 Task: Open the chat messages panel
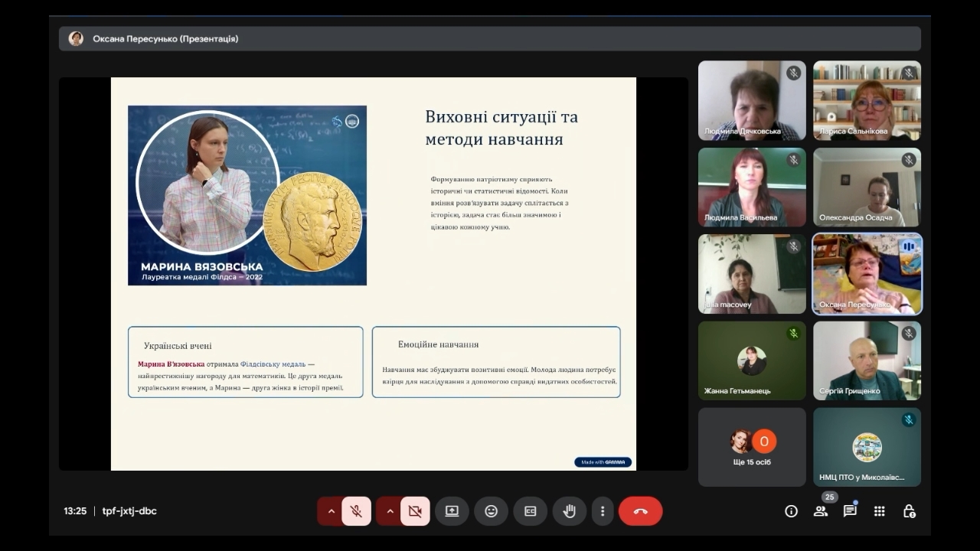(850, 511)
